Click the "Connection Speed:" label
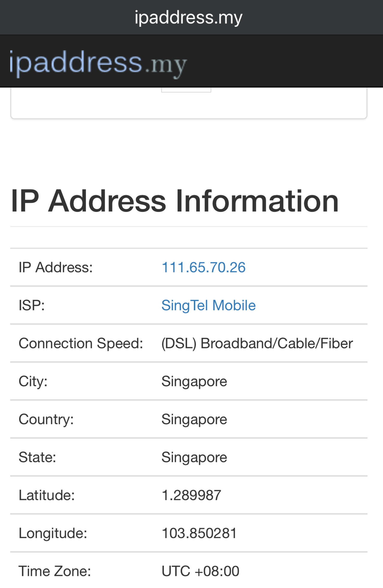This screenshot has height=588, width=383. [x=81, y=343]
